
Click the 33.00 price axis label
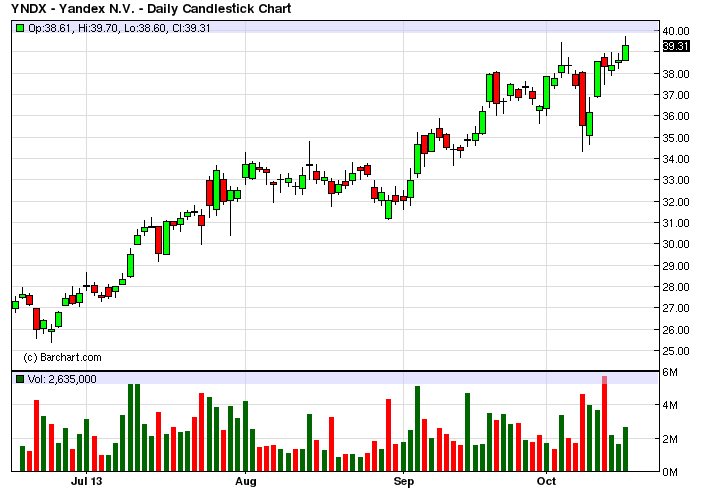tap(676, 180)
